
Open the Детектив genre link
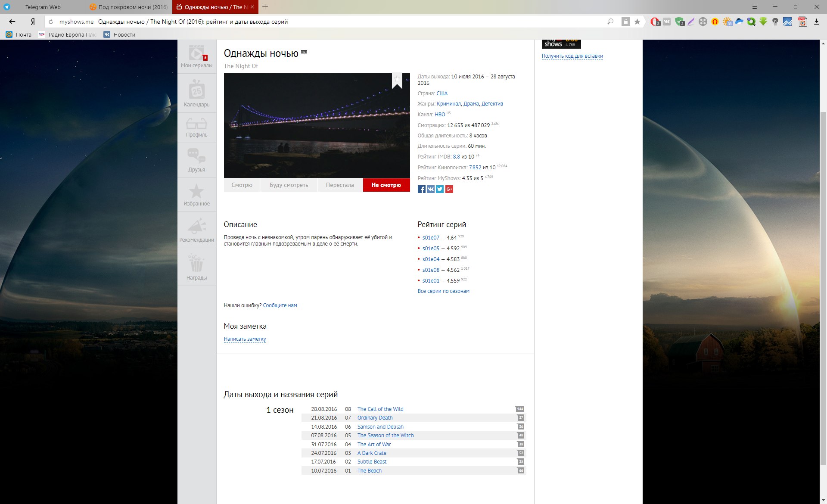coord(492,104)
